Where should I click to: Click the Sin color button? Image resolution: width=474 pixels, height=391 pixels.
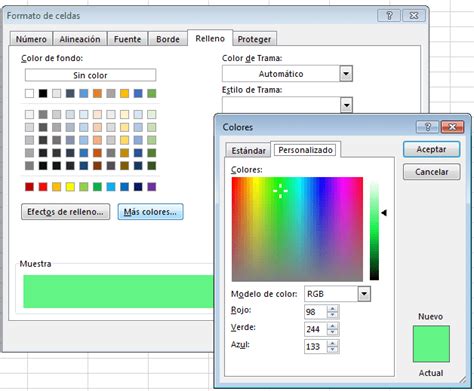point(90,75)
